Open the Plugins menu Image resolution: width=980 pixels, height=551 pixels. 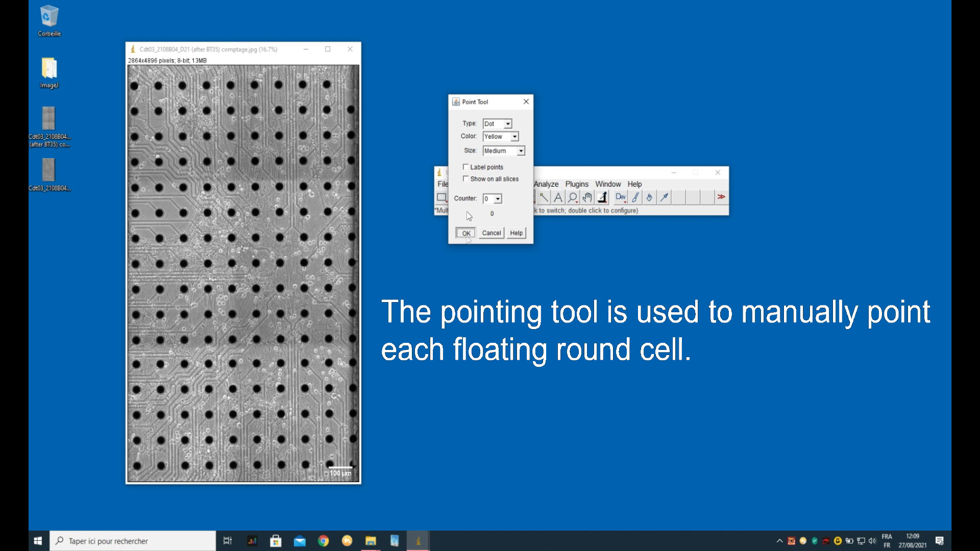click(x=577, y=184)
